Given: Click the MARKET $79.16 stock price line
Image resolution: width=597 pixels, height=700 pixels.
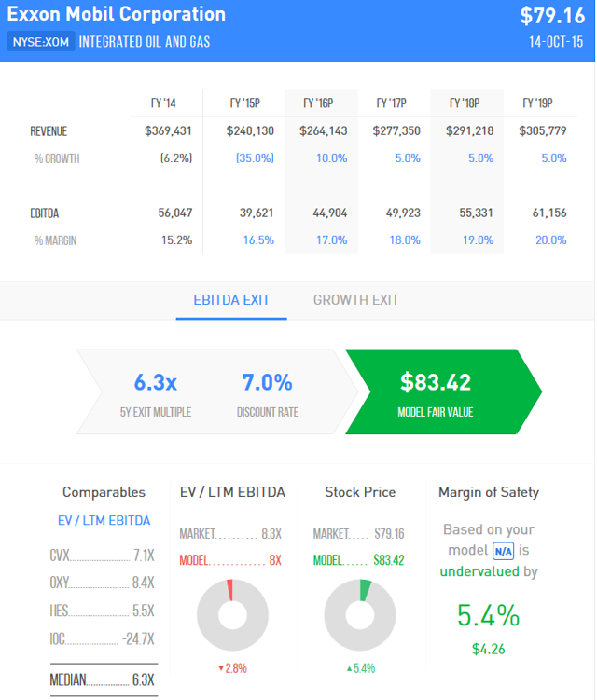Looking at the screenshot, I should coord(358,534).
